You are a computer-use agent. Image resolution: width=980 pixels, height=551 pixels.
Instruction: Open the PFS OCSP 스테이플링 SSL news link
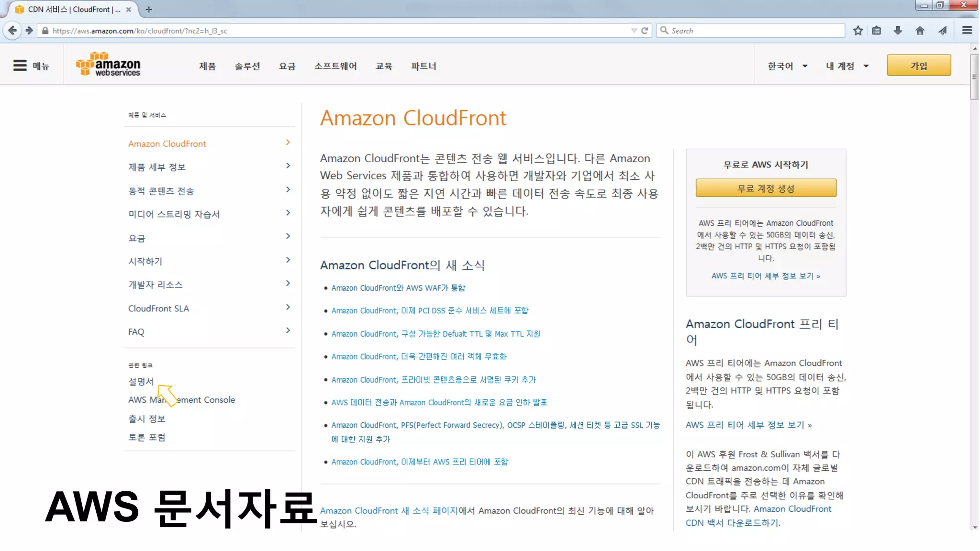tap(495, 432)
